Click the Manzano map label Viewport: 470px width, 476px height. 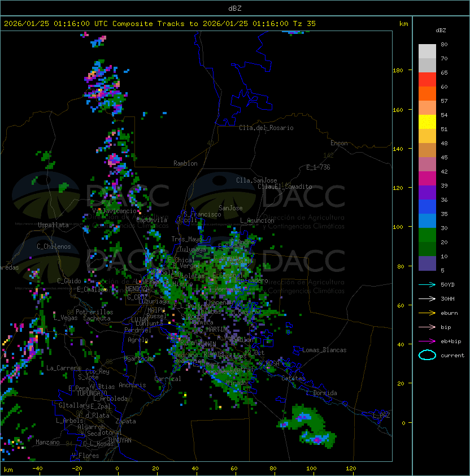click(47, 442)
